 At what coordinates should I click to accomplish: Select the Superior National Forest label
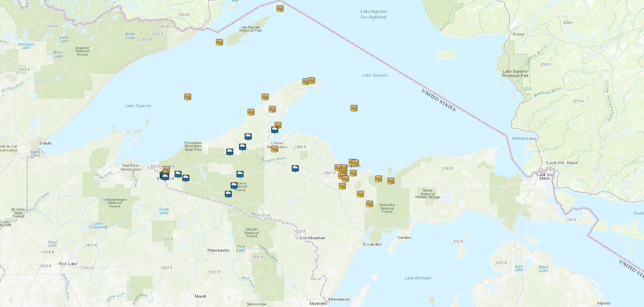click(x=82, y=51)
